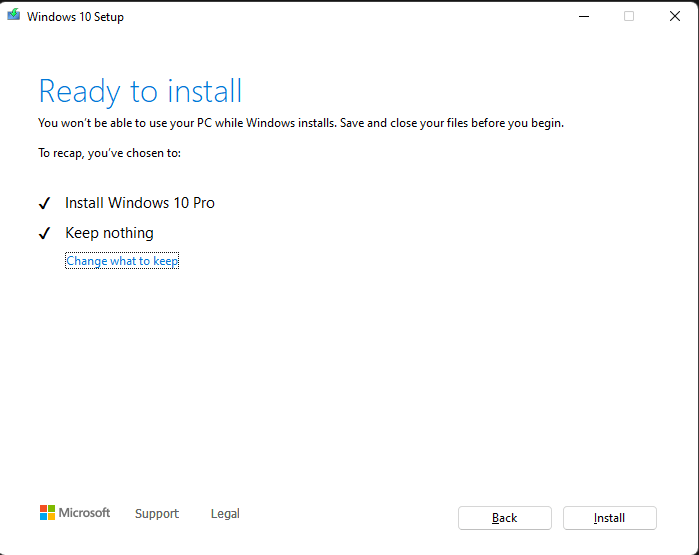
Task: Close the Windows 10 Setup window
Action: [x=675, y=16]
